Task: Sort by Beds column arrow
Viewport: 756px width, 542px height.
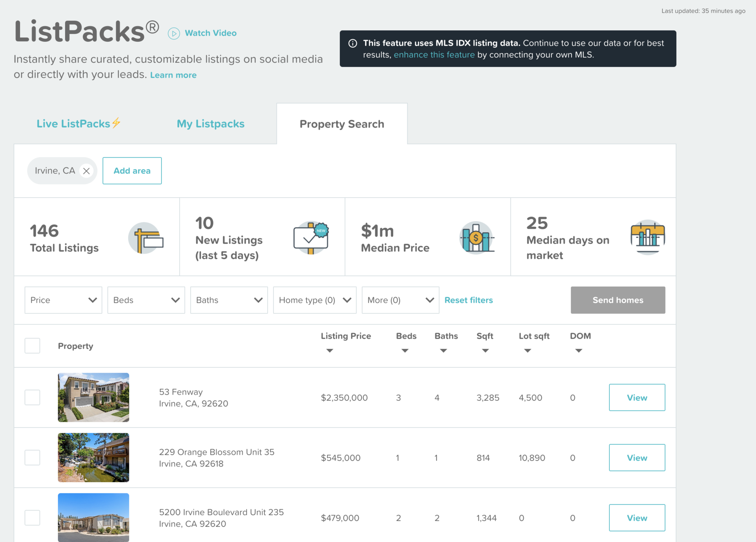Action: pos(405,350)
